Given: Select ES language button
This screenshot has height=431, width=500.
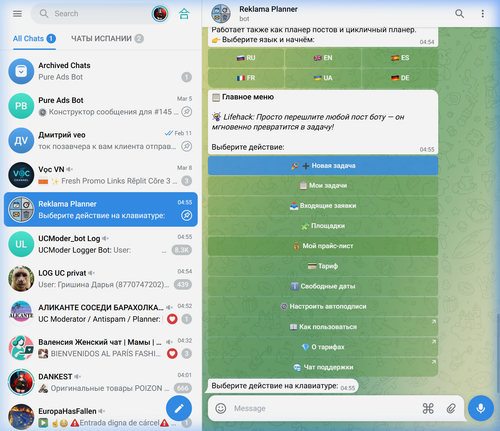Looking at the screenshot, I should [400, 58].
